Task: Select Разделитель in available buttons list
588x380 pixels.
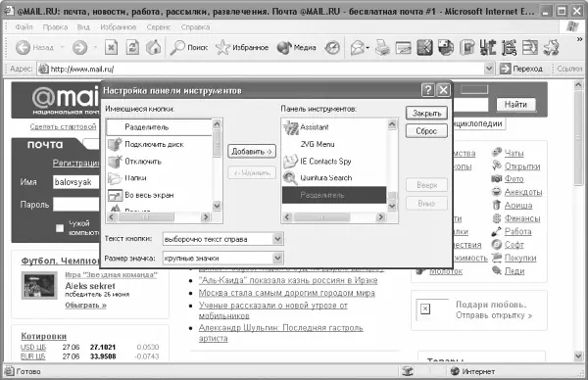Action: [x=160, y=127]
